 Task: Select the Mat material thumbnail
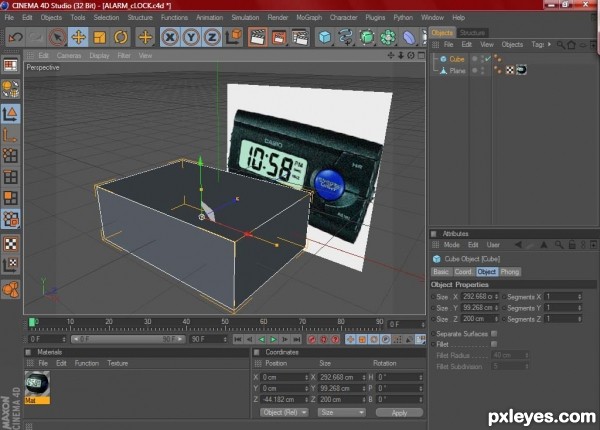pos(37,384)
